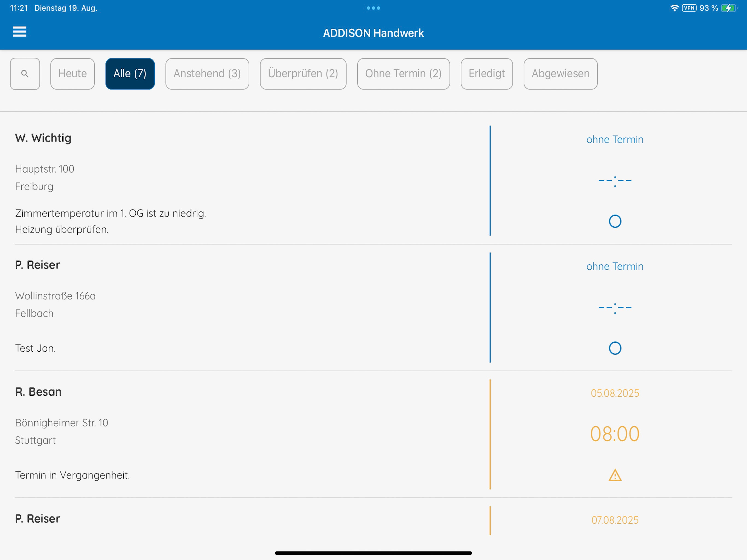The height and width of the screenshot is (560, 747).
Task: Tap the status circle for Wollinstraße 166a order
Action: point(615,348)
